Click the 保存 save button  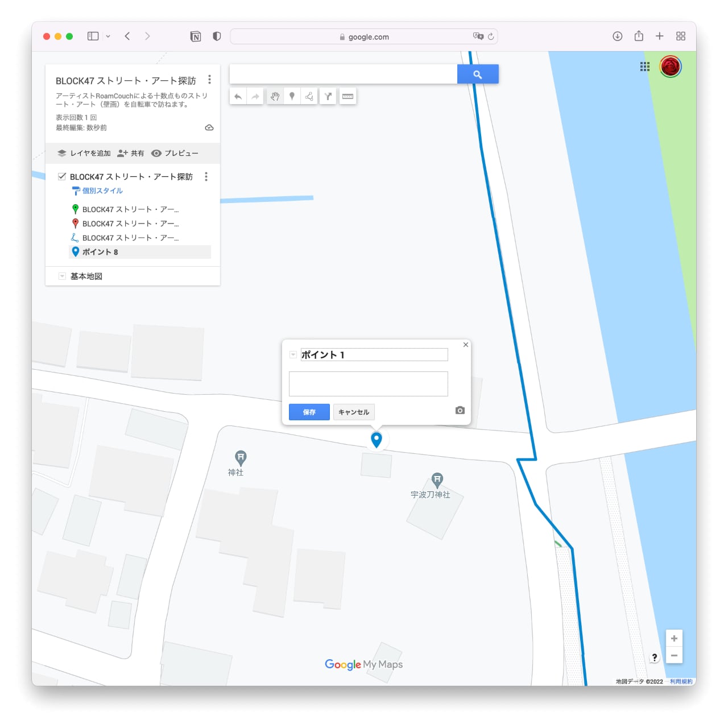pyautogui.click(x=309, y=412)
